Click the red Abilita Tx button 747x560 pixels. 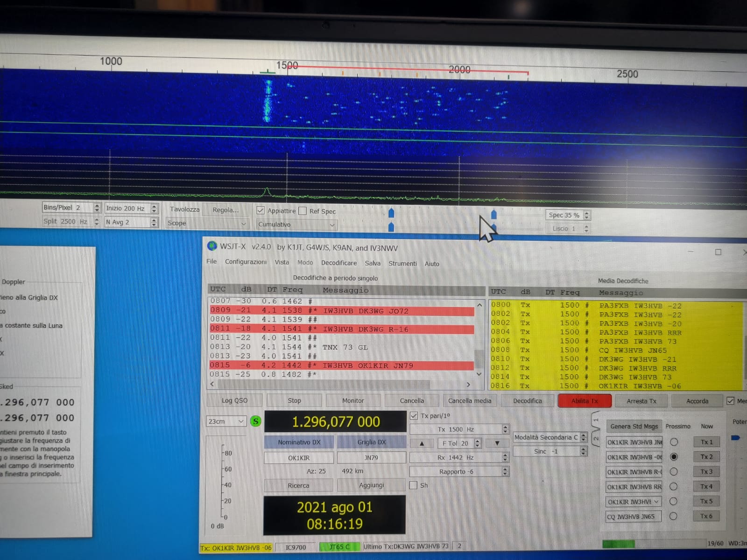click(585, 401)
